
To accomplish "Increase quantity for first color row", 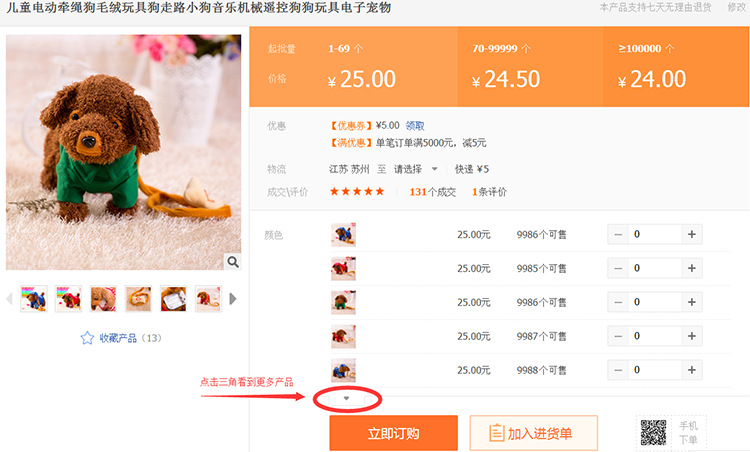I will click(x=692, y=234).
